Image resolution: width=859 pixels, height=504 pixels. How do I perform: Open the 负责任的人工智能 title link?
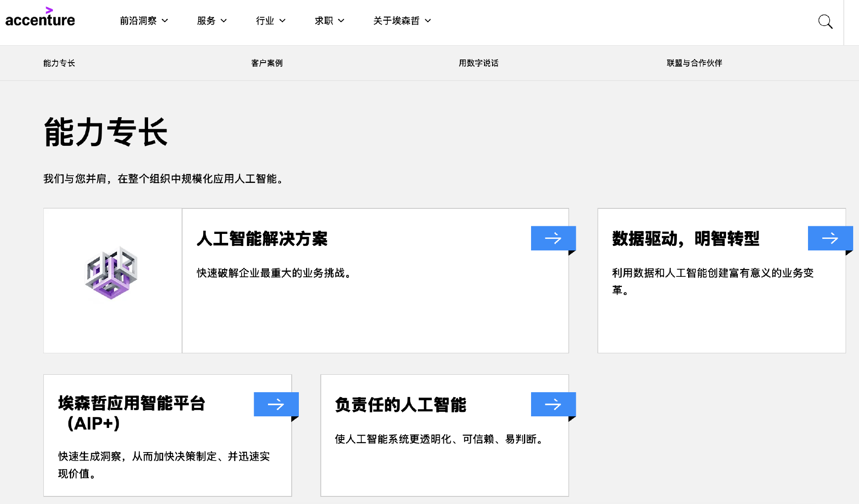coord(400,405)
